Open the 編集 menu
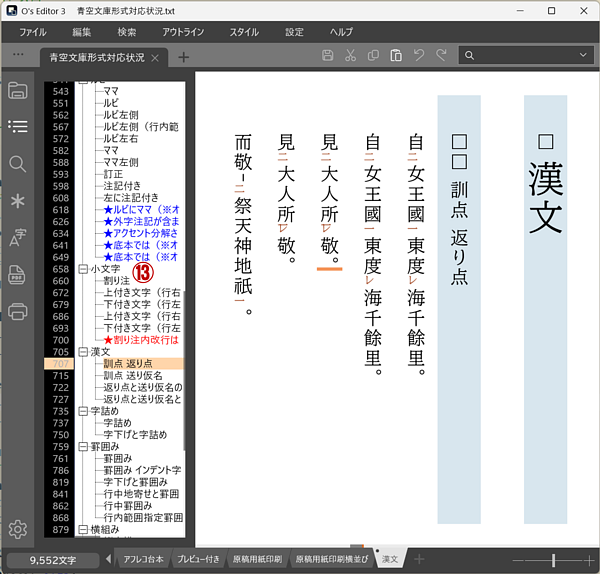The image size is (600, 574). point(82,32)
